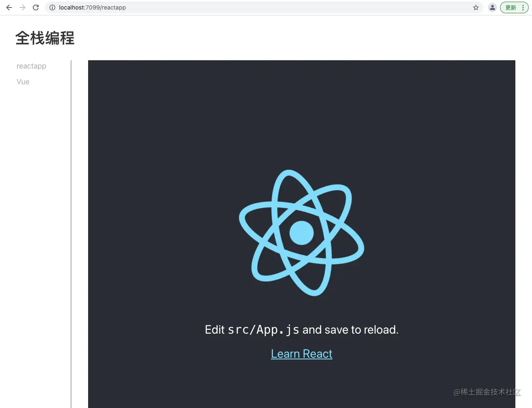Select the reactapp sidebar menu item

[32, 66]
